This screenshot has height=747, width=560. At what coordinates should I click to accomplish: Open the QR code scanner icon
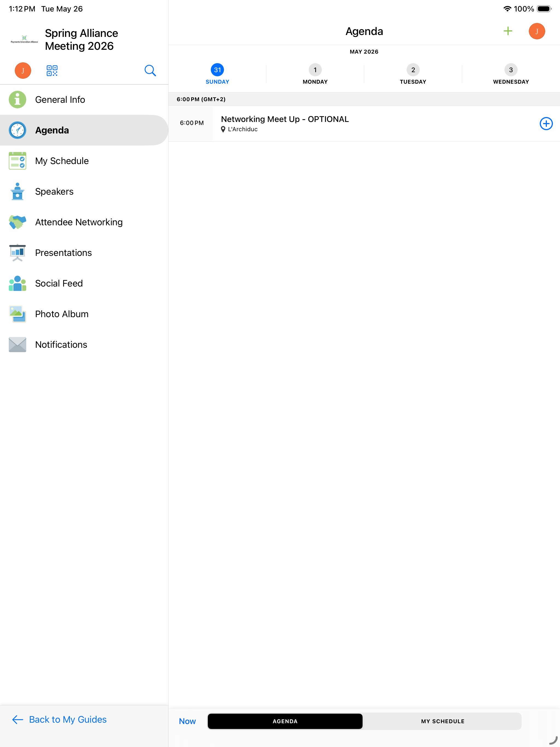point(52,71)
